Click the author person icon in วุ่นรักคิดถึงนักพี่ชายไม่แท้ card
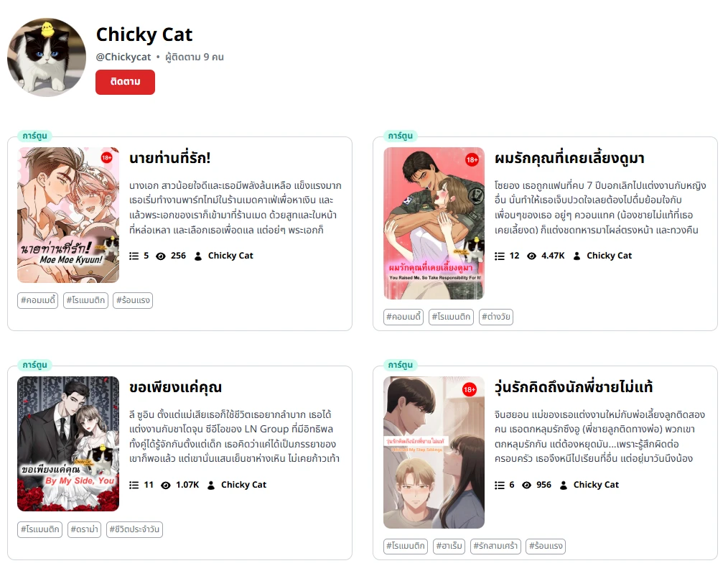This screenshot has width=728, height=576. [563, 485]
